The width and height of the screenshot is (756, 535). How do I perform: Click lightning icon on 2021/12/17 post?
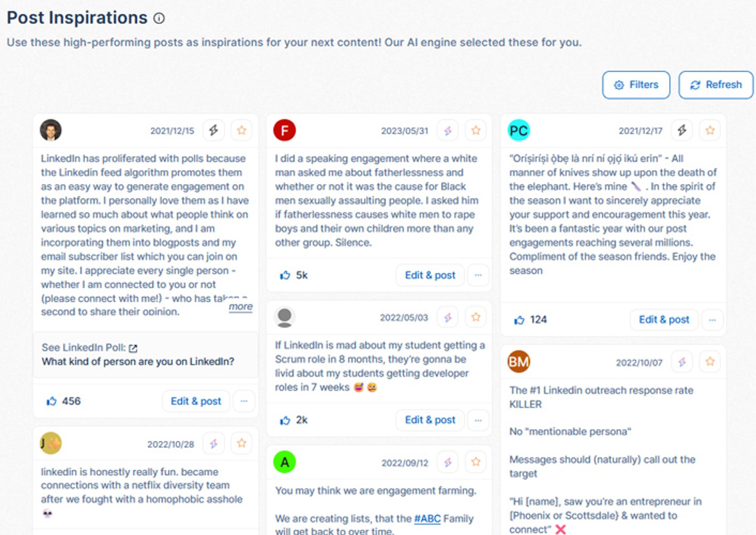tap(682, 130)
